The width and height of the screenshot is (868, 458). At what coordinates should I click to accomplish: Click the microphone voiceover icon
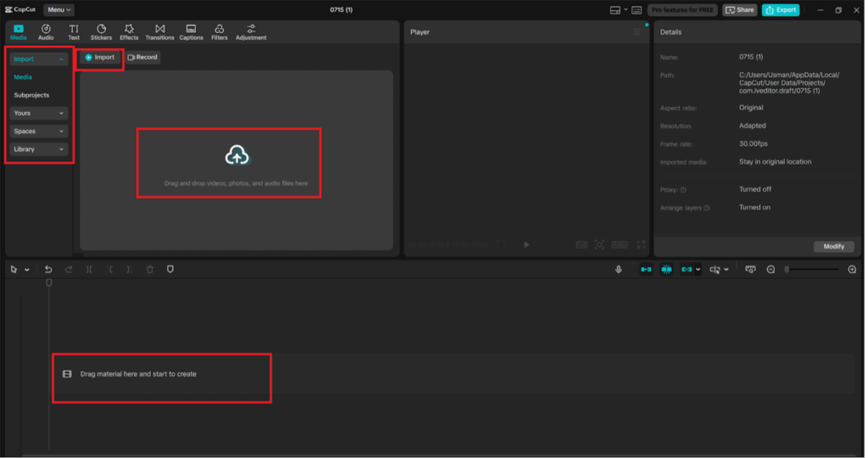[x=618, y=270]
